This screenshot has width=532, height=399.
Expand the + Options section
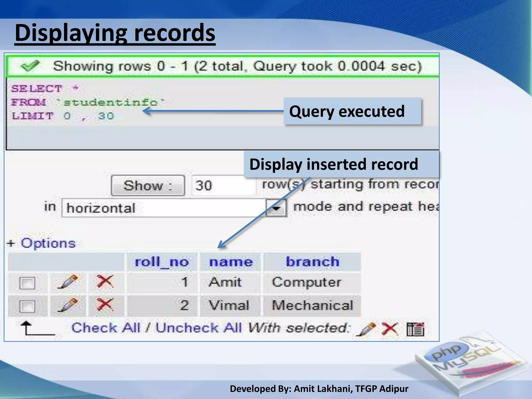[42, 243]
